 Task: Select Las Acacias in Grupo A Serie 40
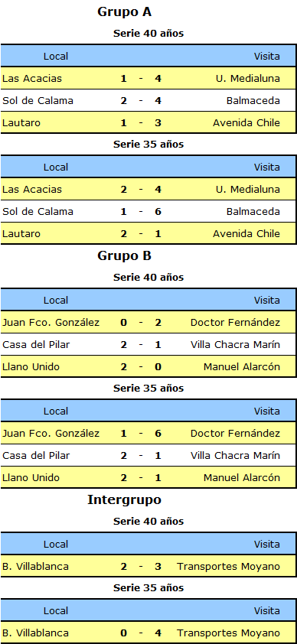(32, 78)
